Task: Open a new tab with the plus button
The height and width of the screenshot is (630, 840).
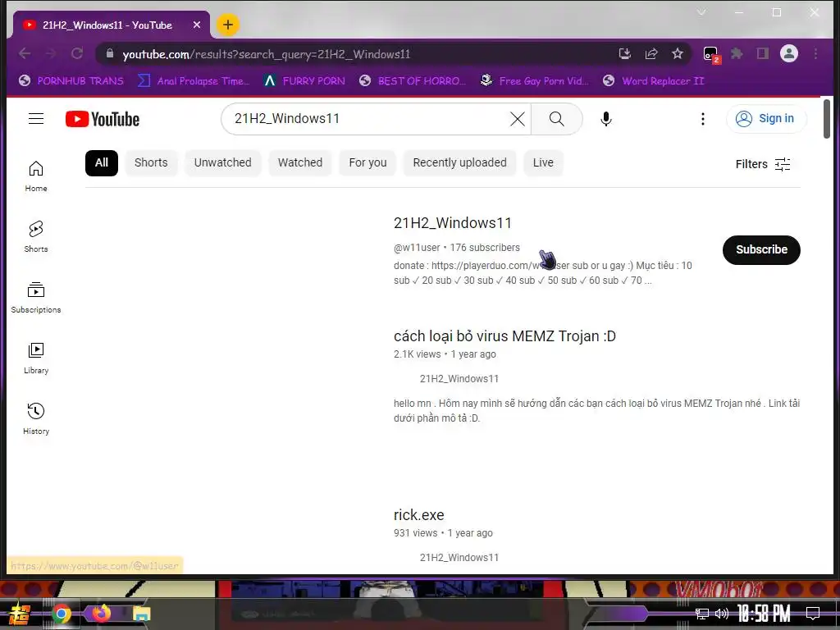Action: coord(228,25)
